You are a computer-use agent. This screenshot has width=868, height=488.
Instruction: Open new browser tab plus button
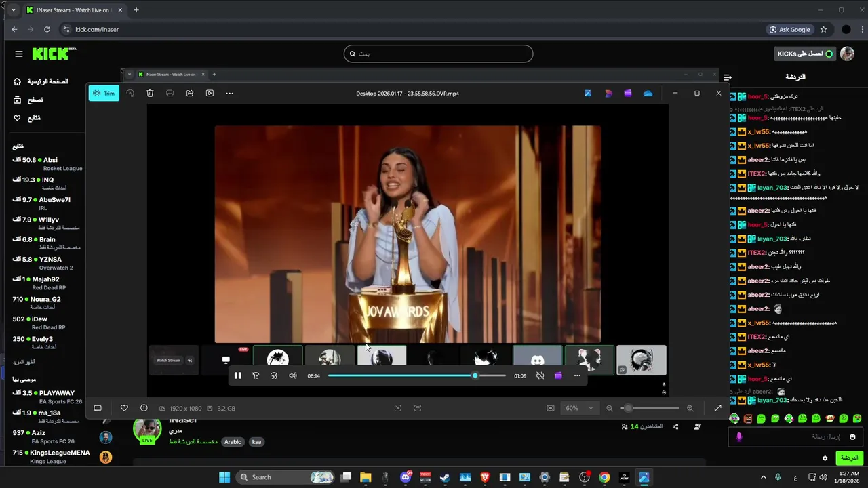point(136,10)
